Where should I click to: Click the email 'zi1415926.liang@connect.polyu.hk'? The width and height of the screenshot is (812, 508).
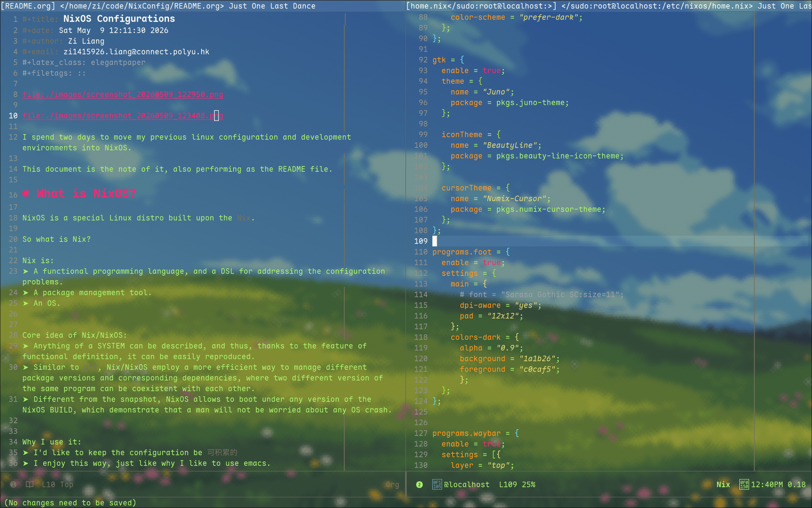coord(136,52)
